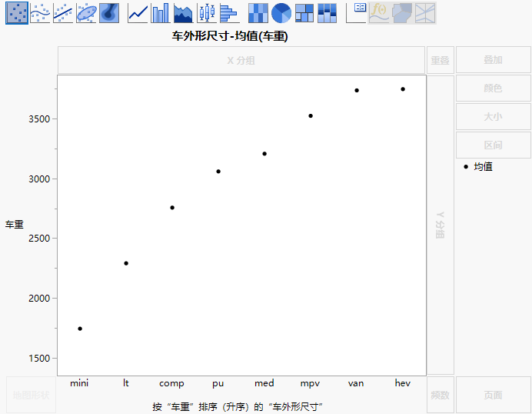532x414 pixels.
Task: Click the 颜色 drop zone
Action: [493, 88]
